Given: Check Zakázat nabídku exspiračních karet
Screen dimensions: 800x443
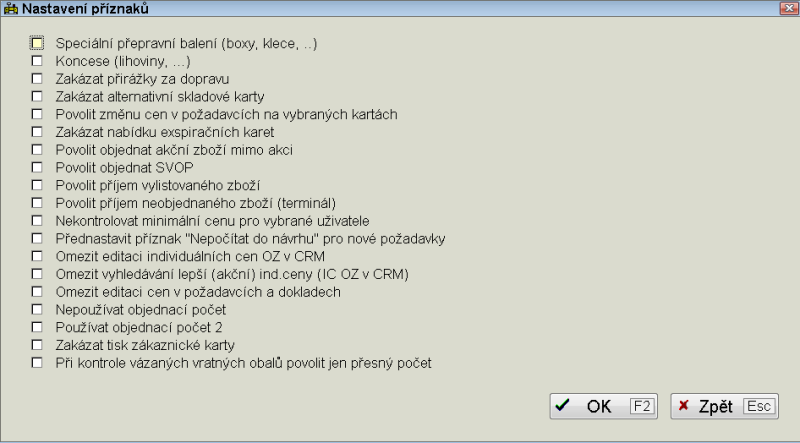Looking at the screenshot, I should coord(37,132).
